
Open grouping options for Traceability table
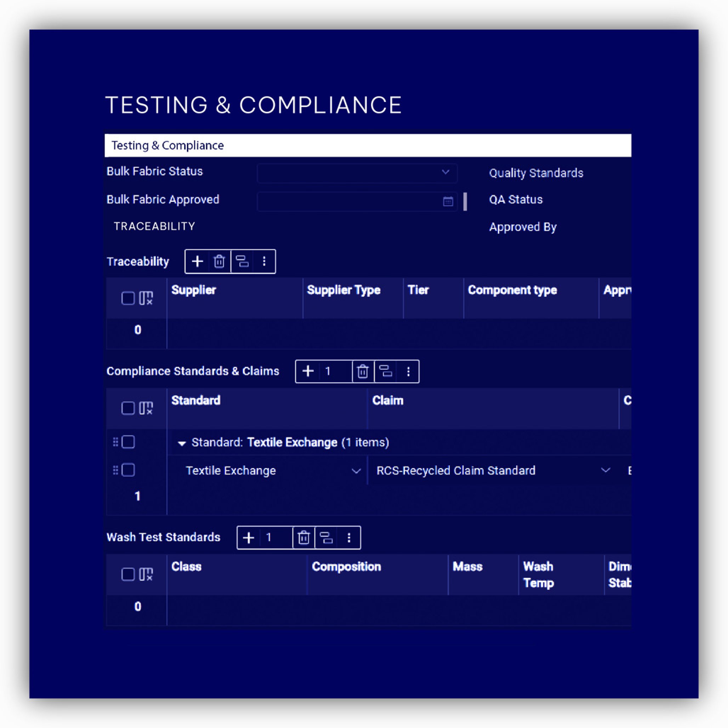pyautogui.click(x=242, y=262)
